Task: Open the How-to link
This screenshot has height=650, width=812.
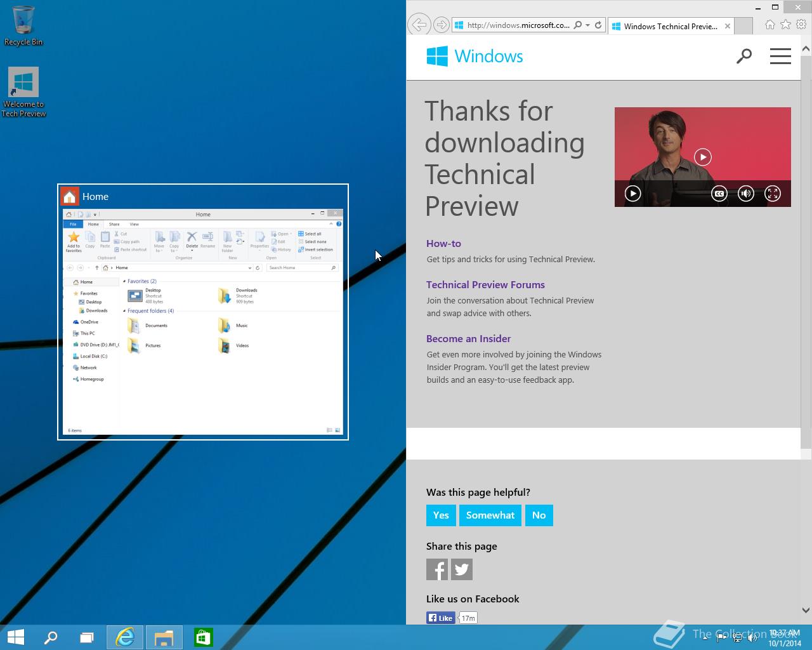Action: (443, 244)
